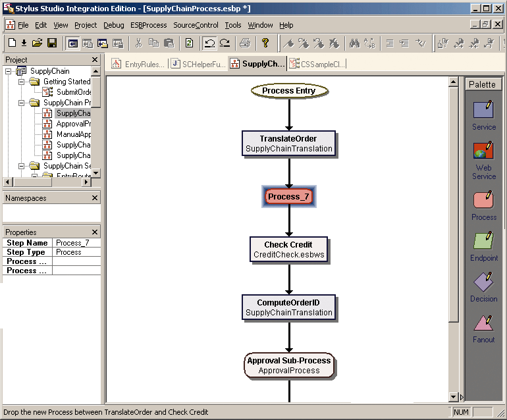The height and width of the screenshot is (420, 507).
Task: Select the Approval Sub-Process step
Action: pyautogui.click(x=289, y=365)
